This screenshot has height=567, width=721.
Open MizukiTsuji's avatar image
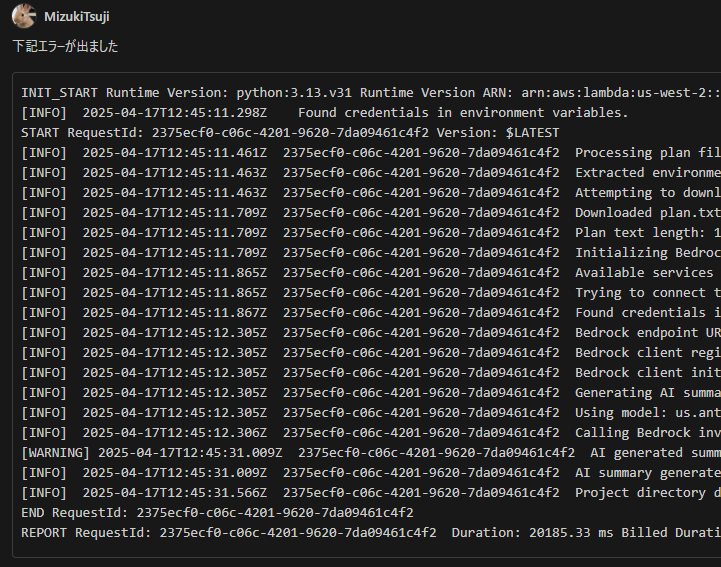[x=24, y=16]
